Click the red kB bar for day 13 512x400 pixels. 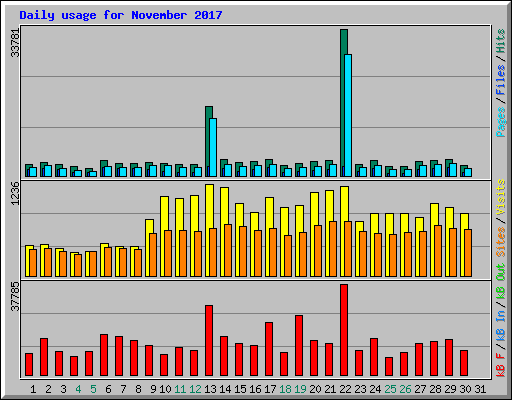pos(209,341)
